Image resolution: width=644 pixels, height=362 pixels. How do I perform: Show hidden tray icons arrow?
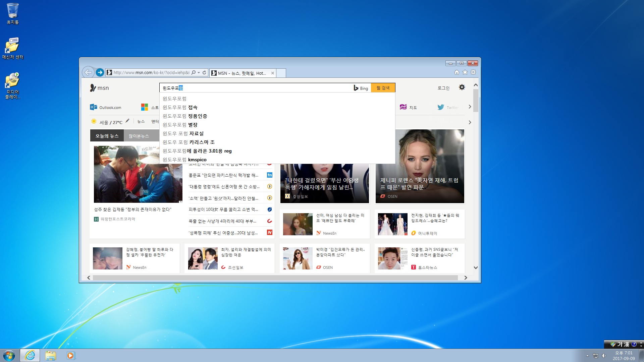[587, 356]
